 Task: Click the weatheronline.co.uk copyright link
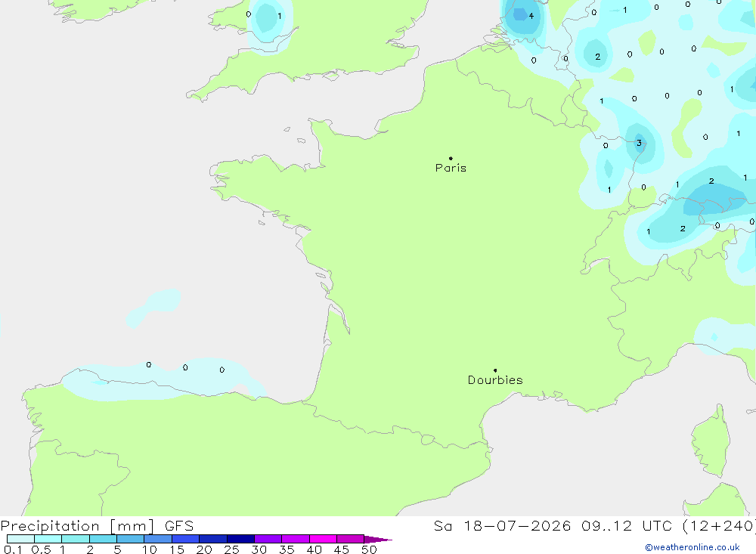(692, 547)
